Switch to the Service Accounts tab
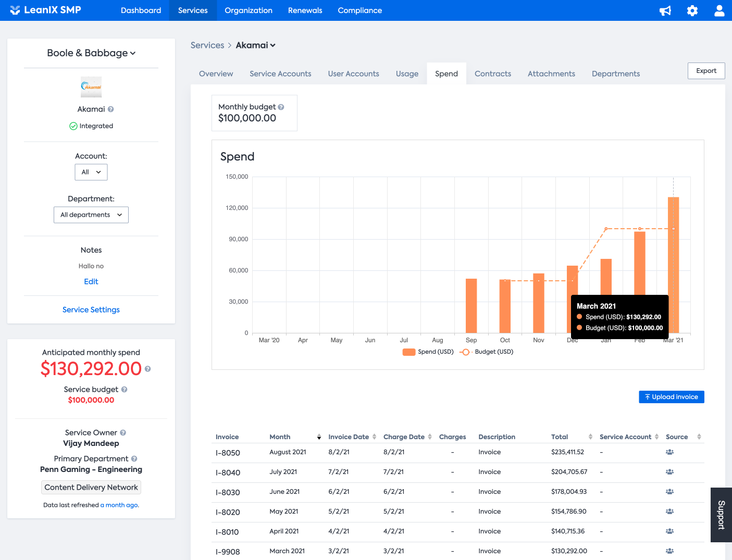The width and height of the screenshot is (732, 560). [x=280, y=74]
